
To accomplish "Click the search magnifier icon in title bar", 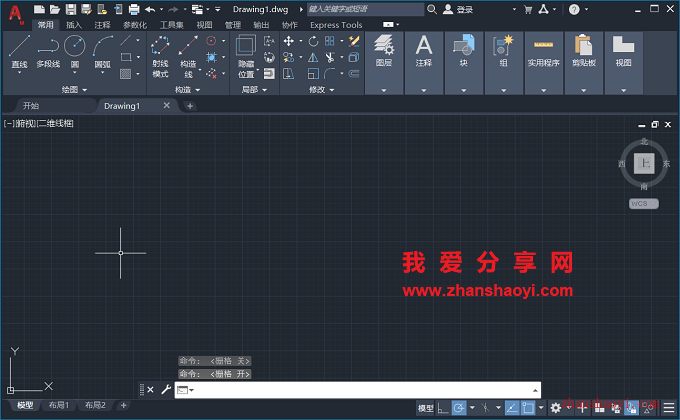I will coord(432,9).
